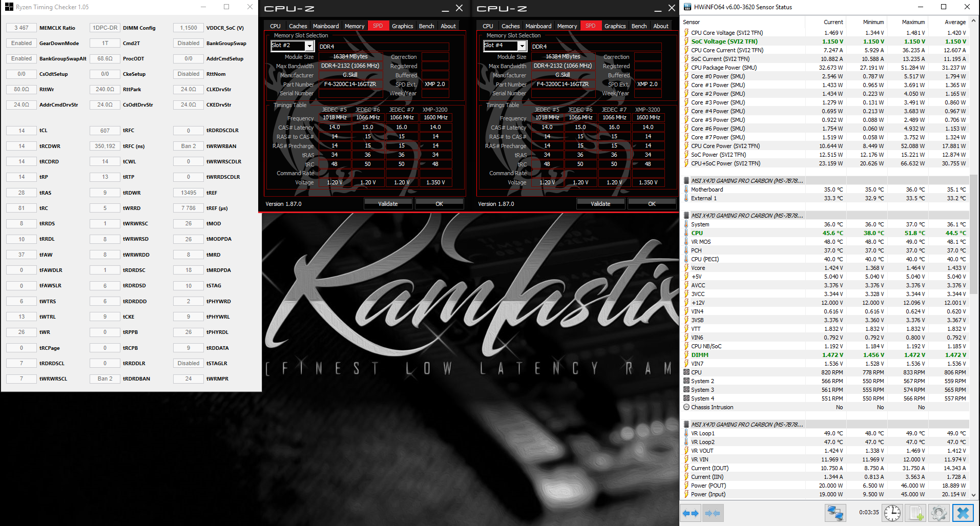Image resolution: width=980 pixels, height=526 pixels.
Task: Click the MSI X470 VR group chip icon
Action: [686, 425]
